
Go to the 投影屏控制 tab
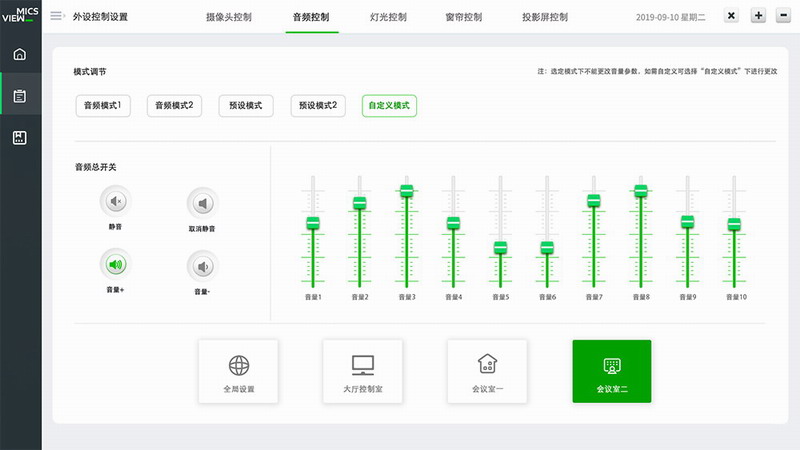[x=545, y=17]
